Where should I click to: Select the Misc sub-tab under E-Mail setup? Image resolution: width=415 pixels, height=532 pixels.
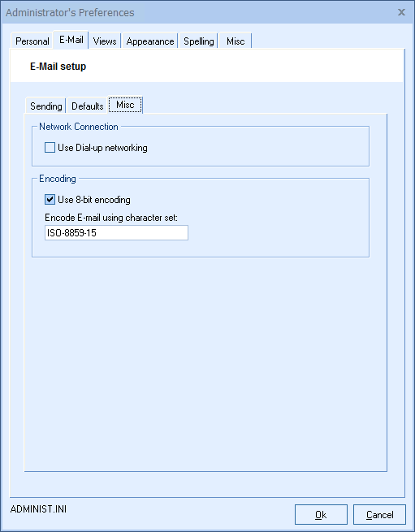125,105
